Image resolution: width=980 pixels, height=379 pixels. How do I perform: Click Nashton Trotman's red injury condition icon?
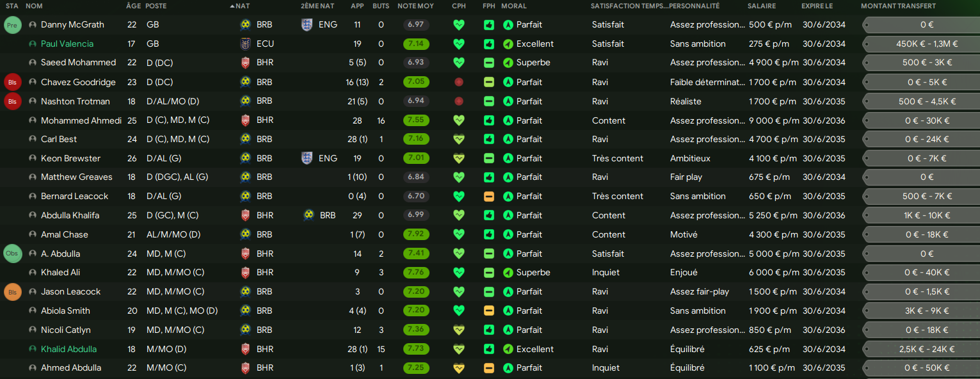pos(458,101)
